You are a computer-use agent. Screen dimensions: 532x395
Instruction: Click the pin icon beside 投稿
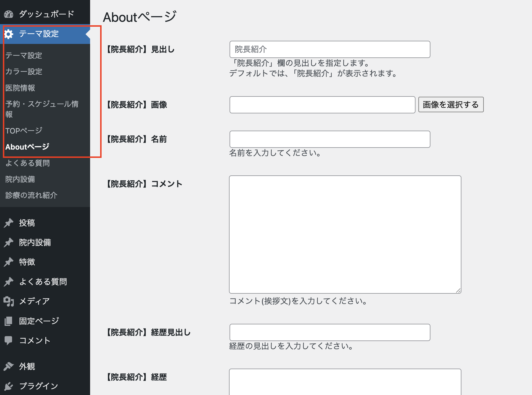click(9, 223)
